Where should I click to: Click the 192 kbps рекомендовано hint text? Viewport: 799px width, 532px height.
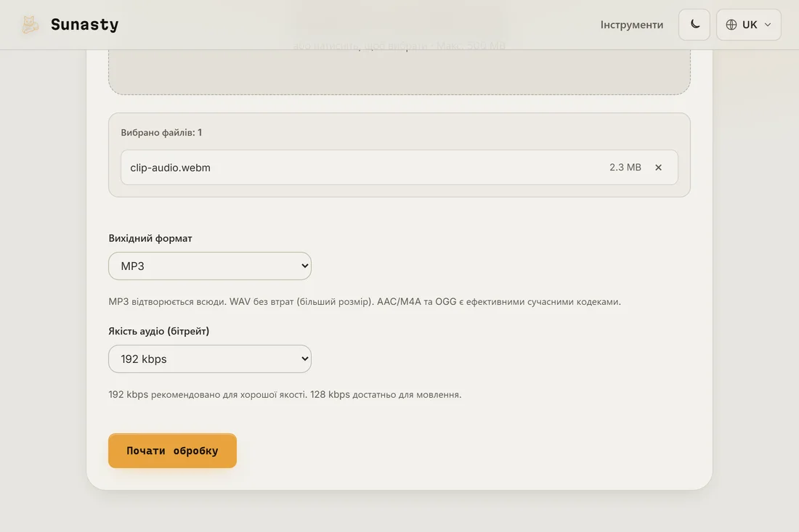click(x=285, y=395)
